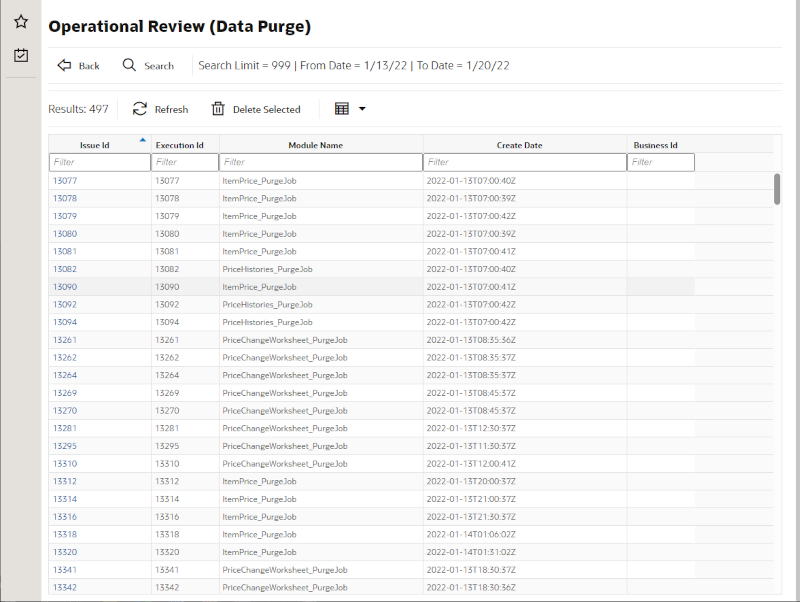Open issue 13270 link
The width and height of the screenshot is (800, 602).
point(65,411)
